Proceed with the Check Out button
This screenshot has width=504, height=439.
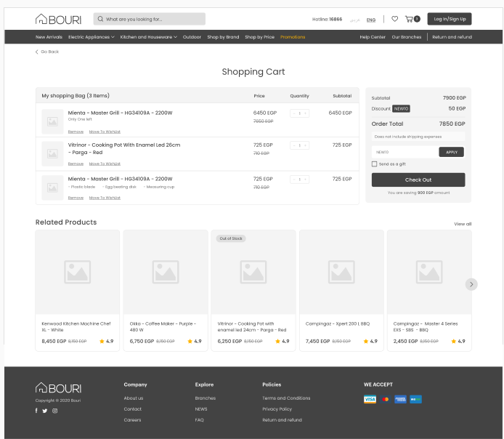(x=418, y=180)
